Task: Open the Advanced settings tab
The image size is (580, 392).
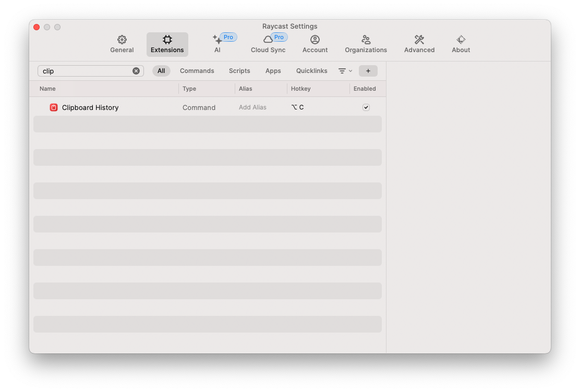Action: pos(419,44)
